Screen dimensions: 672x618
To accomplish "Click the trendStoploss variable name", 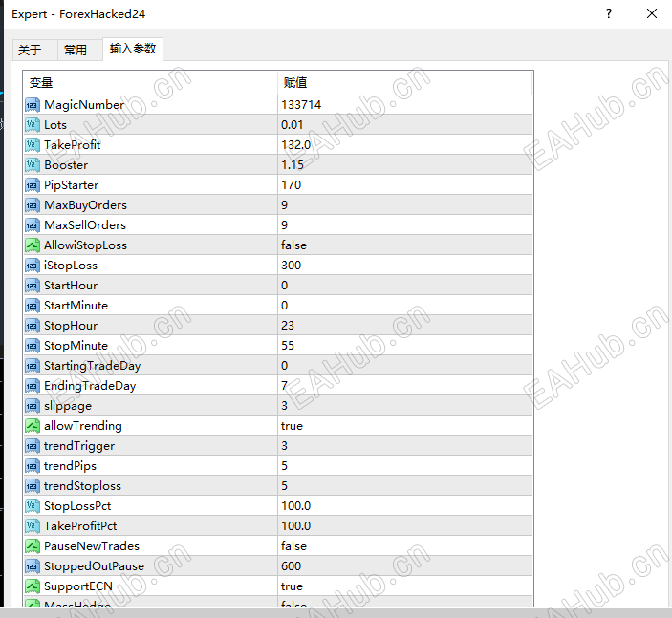I will coord(83,486).
